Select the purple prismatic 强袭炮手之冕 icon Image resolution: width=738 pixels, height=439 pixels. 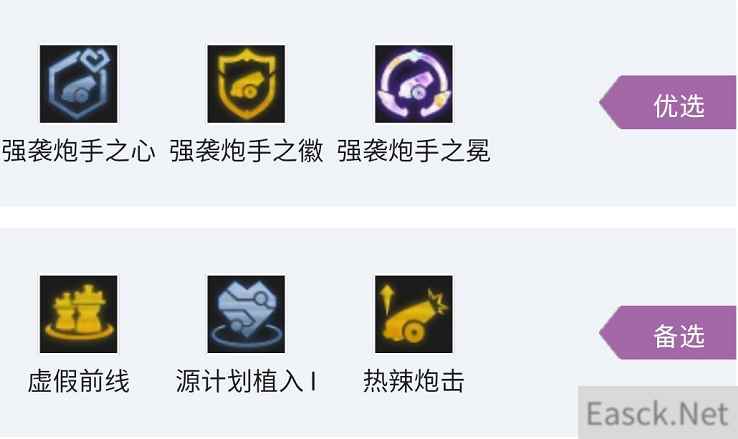coord(414,84)
